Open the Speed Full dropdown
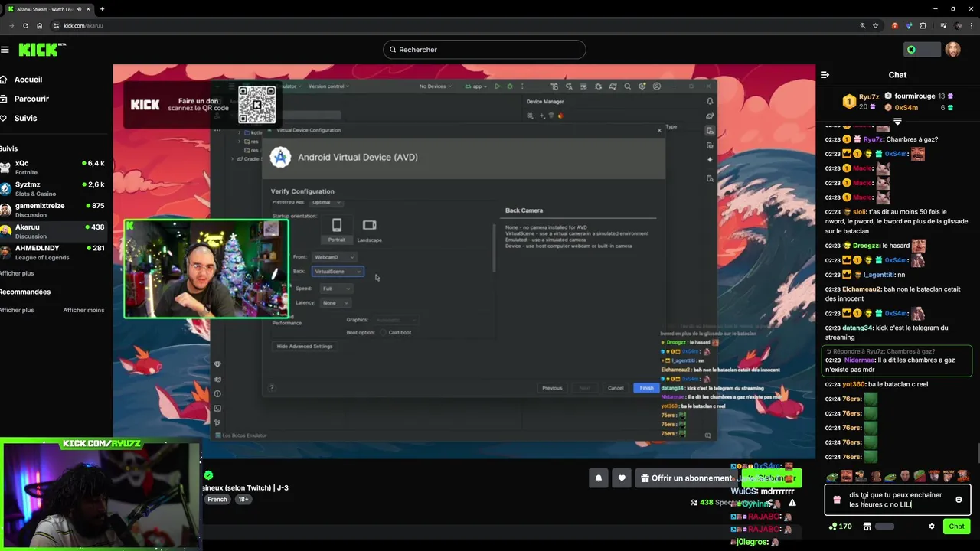 tap(336, 289)
